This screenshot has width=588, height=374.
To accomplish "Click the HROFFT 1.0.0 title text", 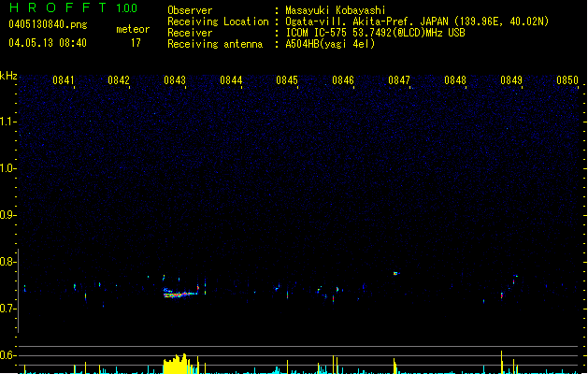I will 74,7.
